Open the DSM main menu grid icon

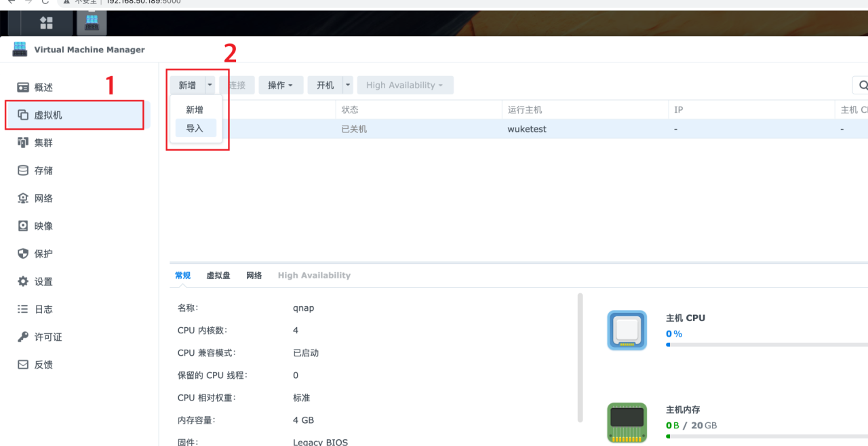pos(46,23)
